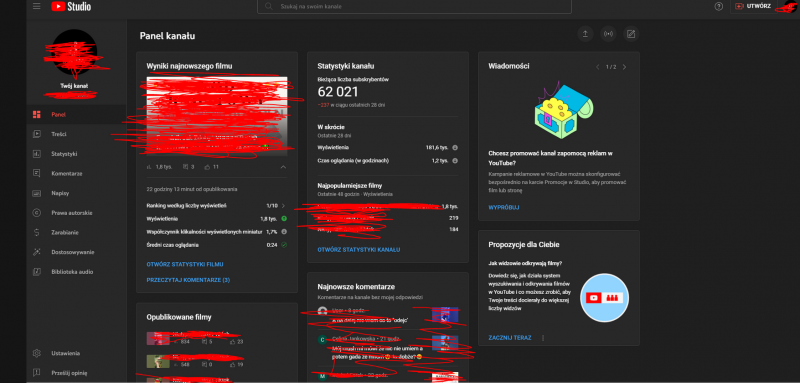800x383 pixels.
Task: Open Ustawienia in the sidebar
Action: click(x=77, y=353)
